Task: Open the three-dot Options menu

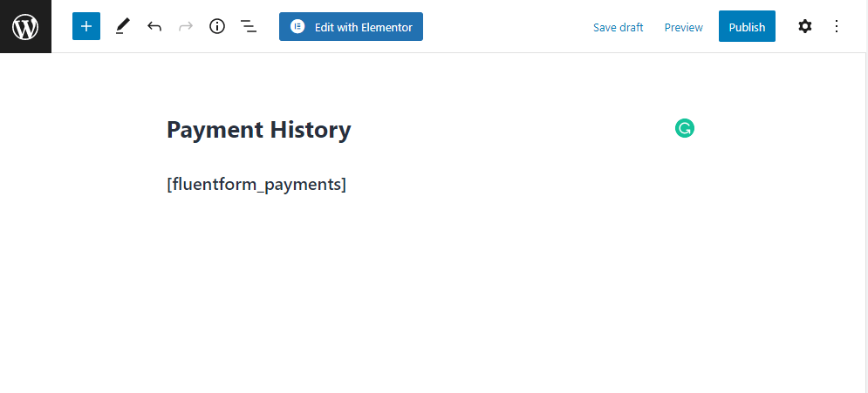Action: [x=837, y=27]
